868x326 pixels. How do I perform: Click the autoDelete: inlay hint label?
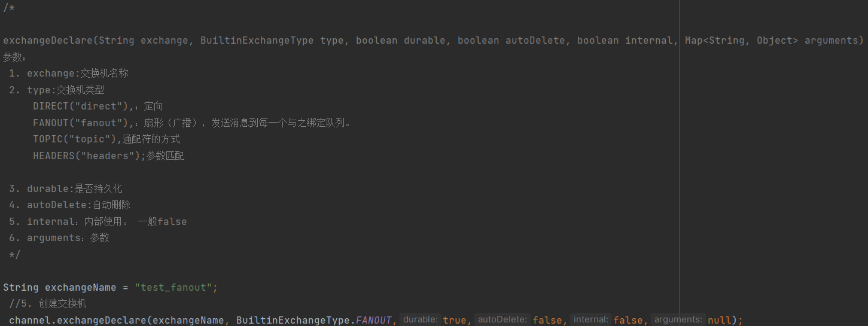click(502, 320)
